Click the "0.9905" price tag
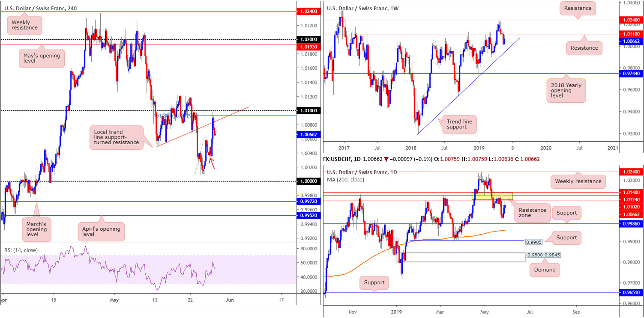Viewport: 644px width, 318px height. [x=533, y=242]
